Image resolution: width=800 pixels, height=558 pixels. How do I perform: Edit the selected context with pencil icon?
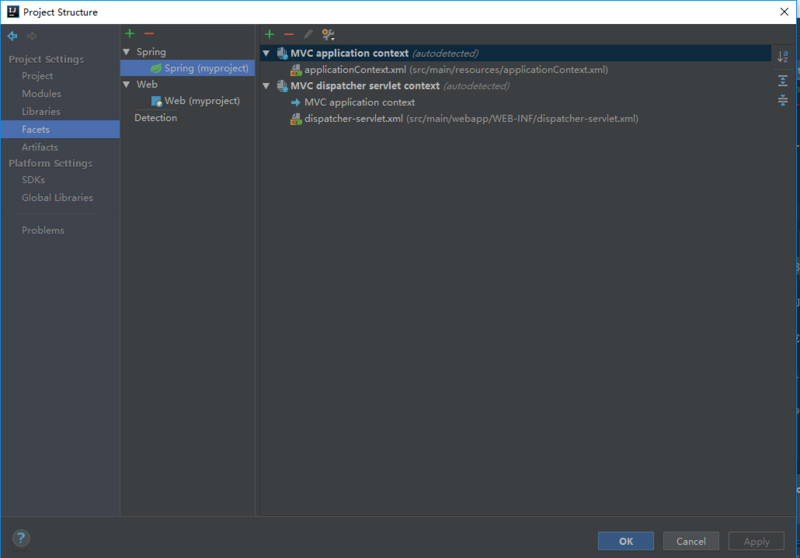pyautogui.click(x=308, y=34)
